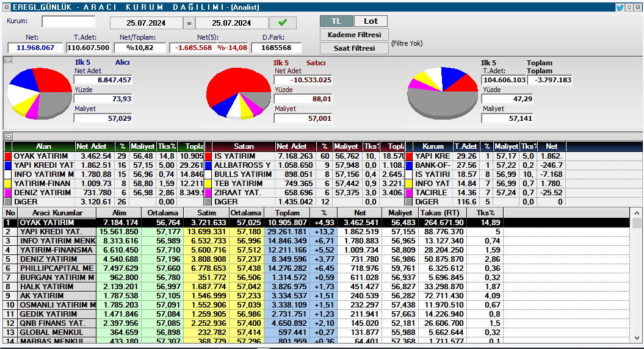Select the blue swatch beside ALLBATROSS Y seller
This screenshot has height=349, width=644.
(208, 165)
